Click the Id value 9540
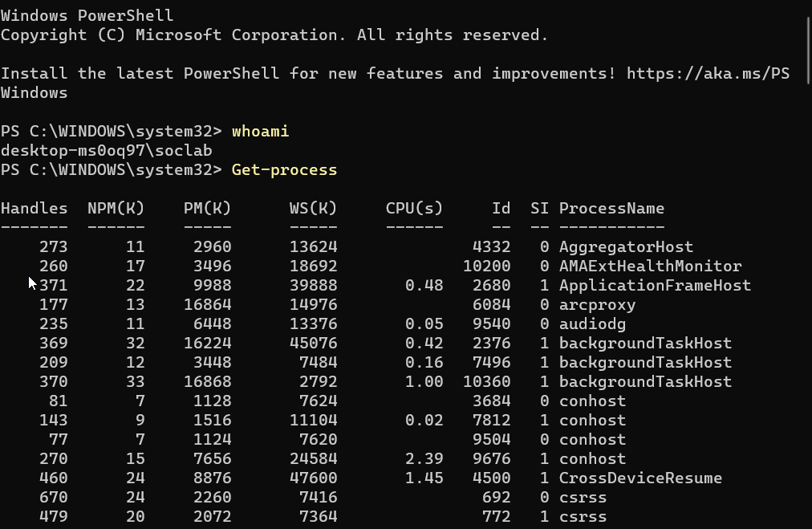The image size is (812, 529). 491,324
